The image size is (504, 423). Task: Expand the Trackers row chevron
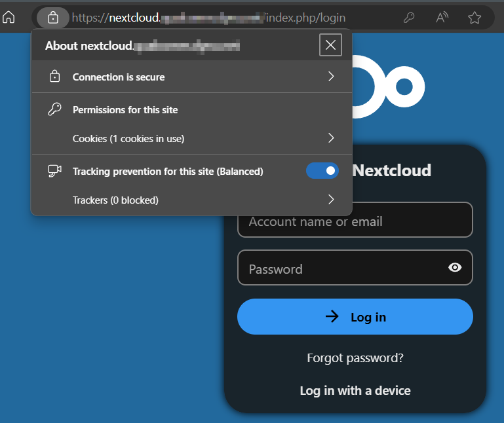point(331,200)
